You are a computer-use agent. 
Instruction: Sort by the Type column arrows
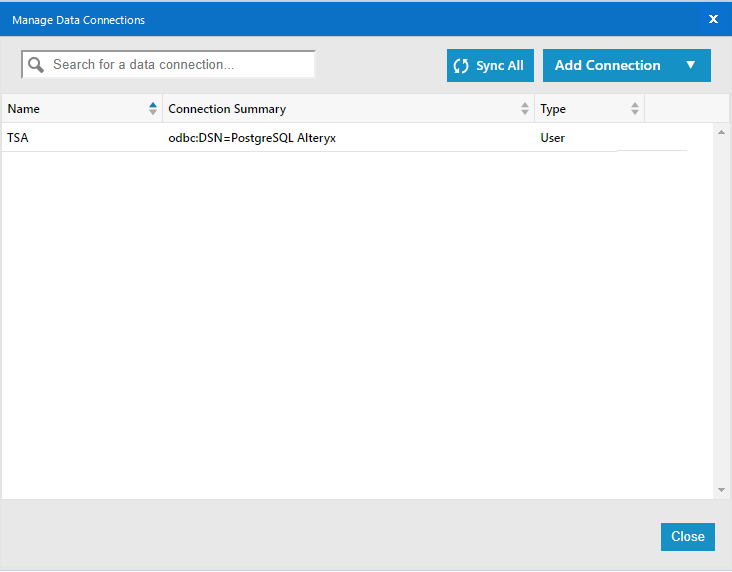click(x=634, y=109)
